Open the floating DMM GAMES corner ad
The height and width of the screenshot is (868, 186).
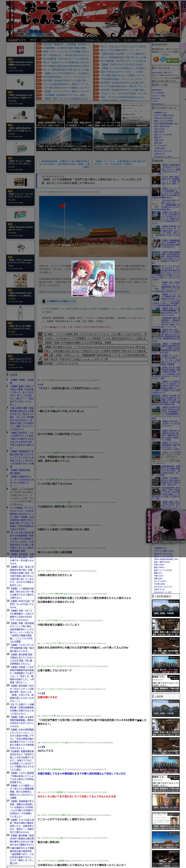click(x=166, y=526)
